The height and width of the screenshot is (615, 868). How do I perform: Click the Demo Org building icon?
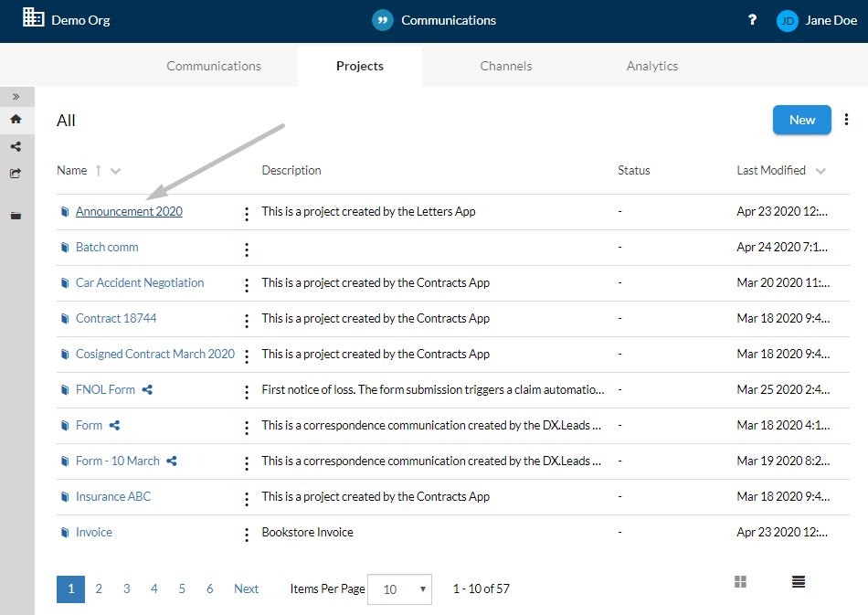click(33, 17)
